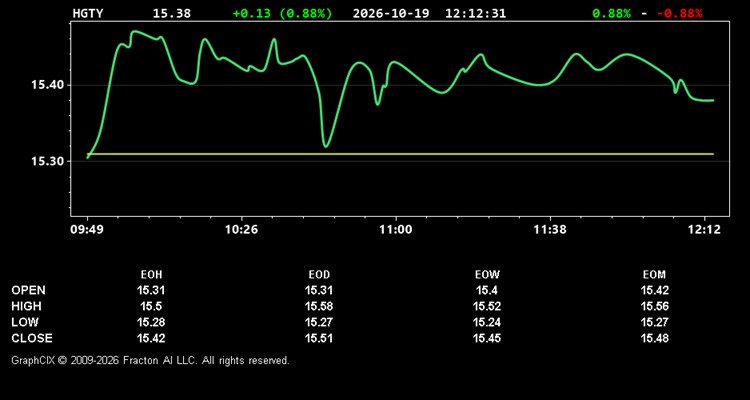
Task: Click the EOH column header
Action: tap(151, 275)
